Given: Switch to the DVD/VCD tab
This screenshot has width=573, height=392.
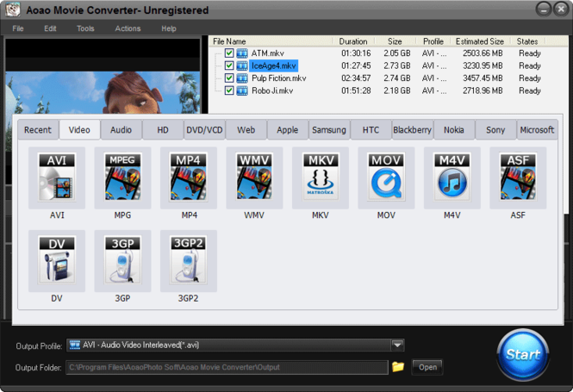Looking at the screenshot, I should coord(204,130).
